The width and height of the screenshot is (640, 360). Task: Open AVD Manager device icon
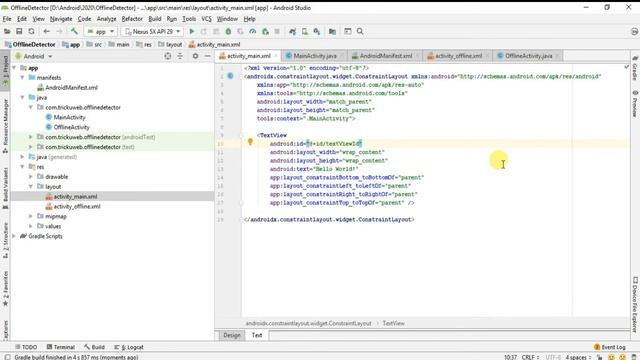[x=304, y=31]
